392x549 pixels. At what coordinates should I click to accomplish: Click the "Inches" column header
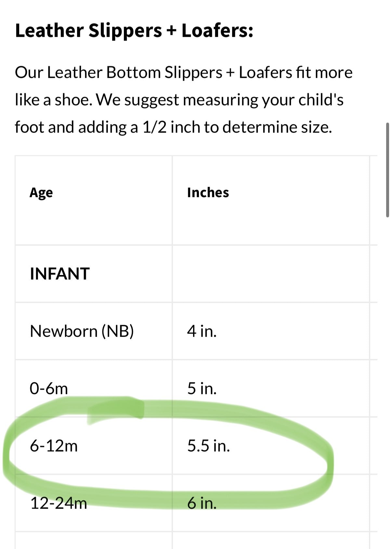[208, 193]
